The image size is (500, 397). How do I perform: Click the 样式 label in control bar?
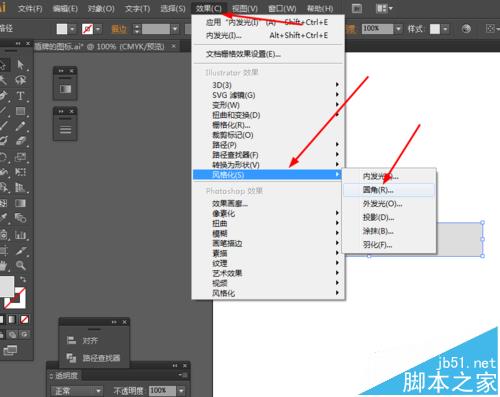415,29
